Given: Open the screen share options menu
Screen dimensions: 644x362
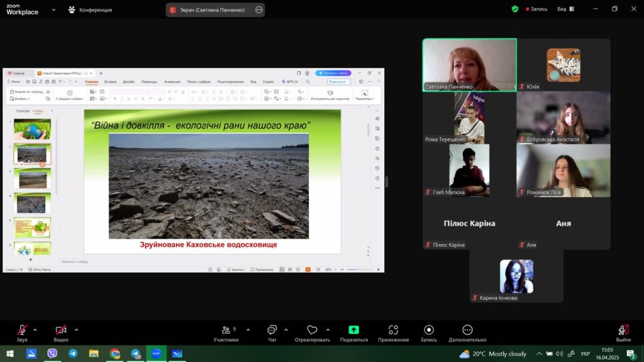Looking at the screenshot, I should coord(259,9).
